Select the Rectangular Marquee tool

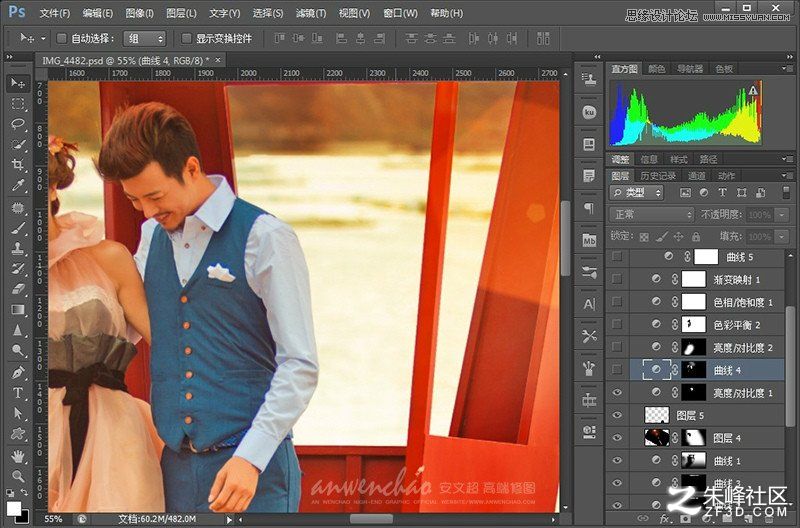tap(18, 104)
